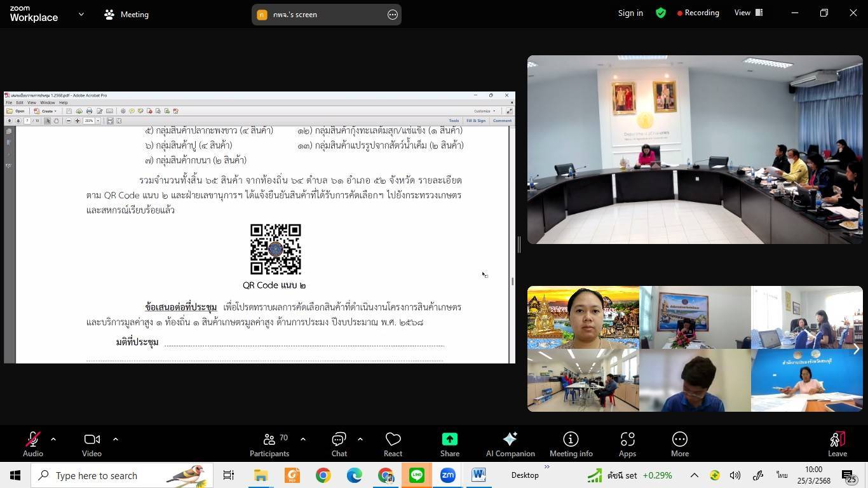Open the View layout menu
This screenshot has width=868, height=488.
pyautogui.click(x=749, y=13)
